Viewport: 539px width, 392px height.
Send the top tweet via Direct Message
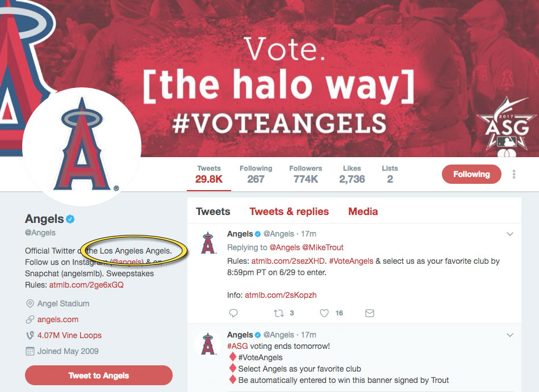(x=370, y=313)
